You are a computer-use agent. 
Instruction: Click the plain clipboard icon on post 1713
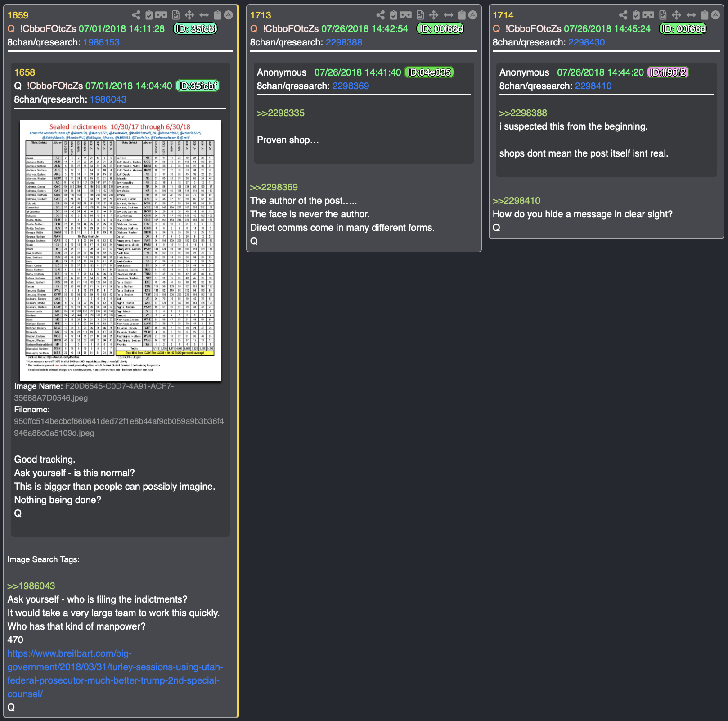(462, 15)
